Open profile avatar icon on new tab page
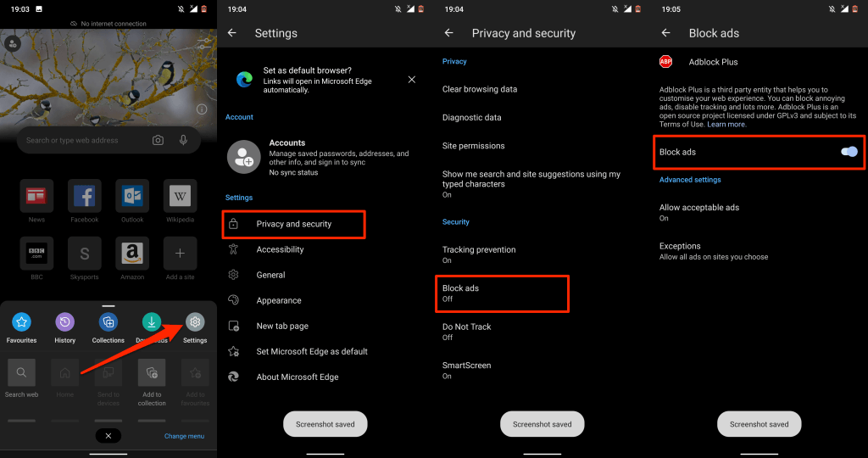 [x=13, y=43]
